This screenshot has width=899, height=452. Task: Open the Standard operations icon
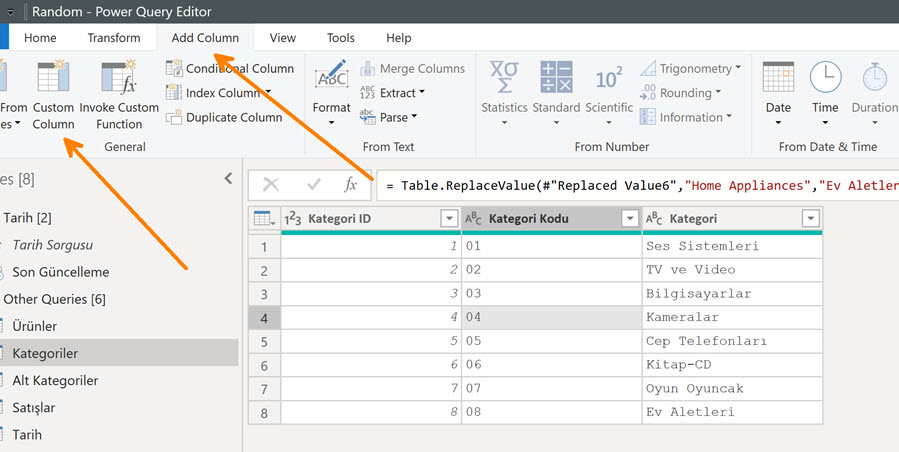556,77
